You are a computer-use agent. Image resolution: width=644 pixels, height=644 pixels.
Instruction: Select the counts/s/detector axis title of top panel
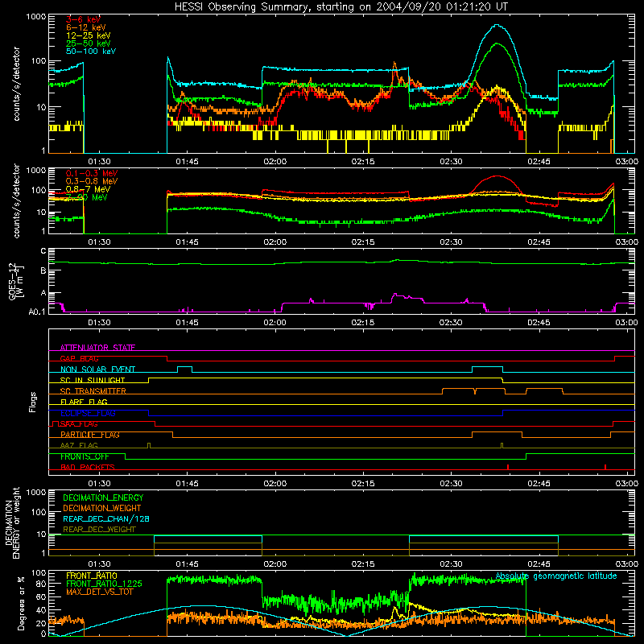16,84
